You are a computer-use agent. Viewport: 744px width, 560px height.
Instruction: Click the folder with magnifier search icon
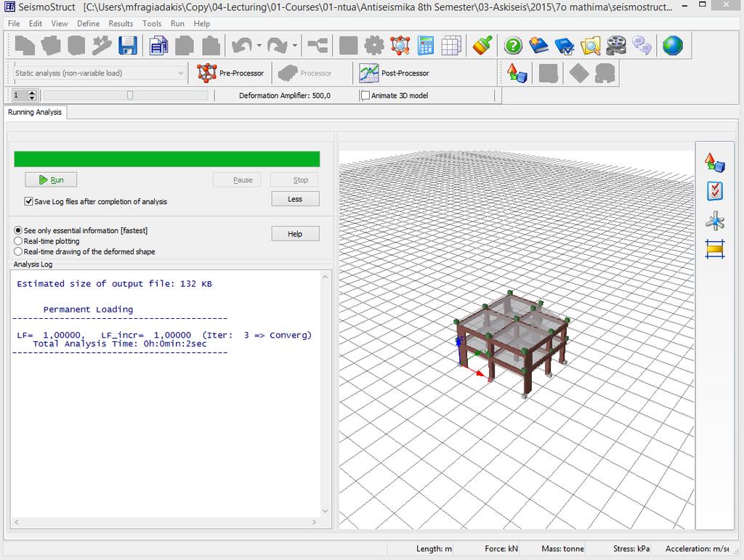590,46
